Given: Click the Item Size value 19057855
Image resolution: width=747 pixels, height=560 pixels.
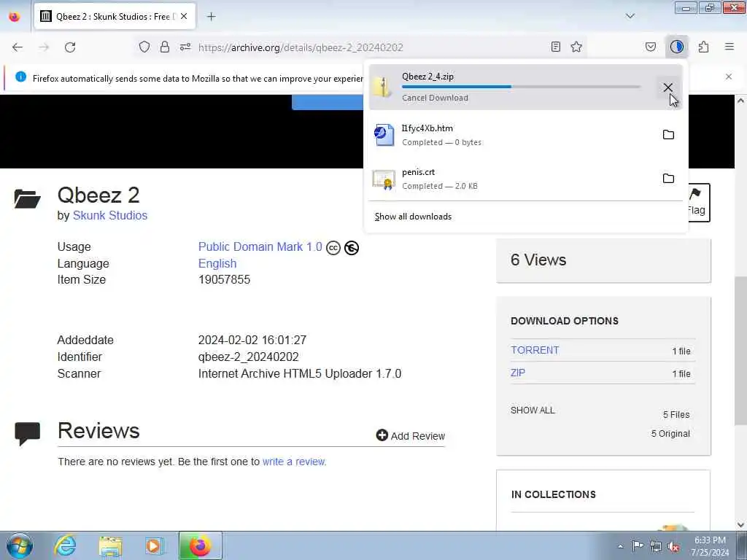Looking at the screenshot, I should (225, 279).
